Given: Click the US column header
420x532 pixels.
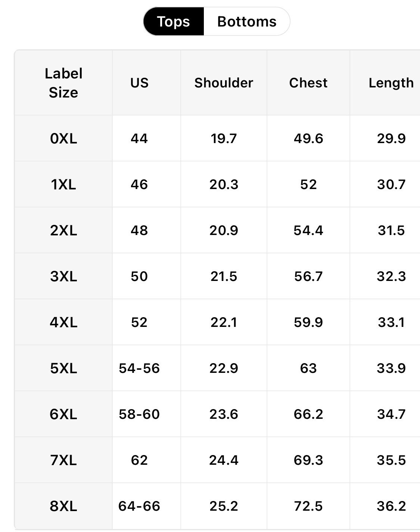Looking at the screenshot, I should pos(139,83).
